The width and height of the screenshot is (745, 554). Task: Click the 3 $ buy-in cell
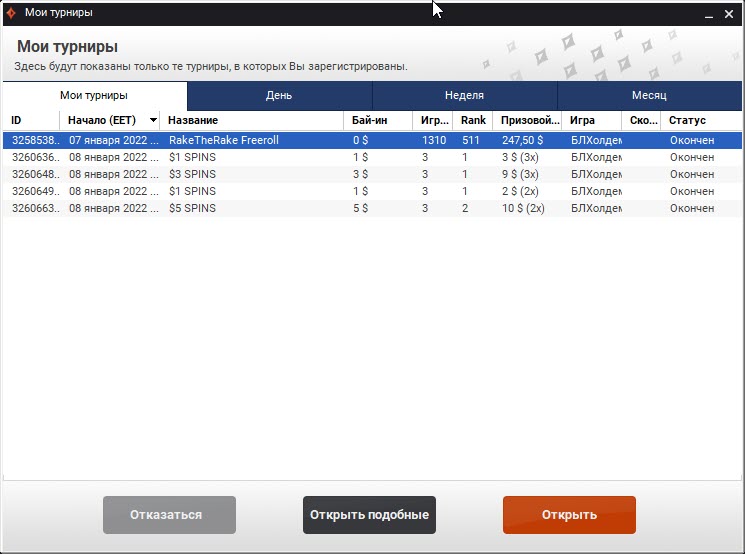pyautogui.click(x=361, y=174)
